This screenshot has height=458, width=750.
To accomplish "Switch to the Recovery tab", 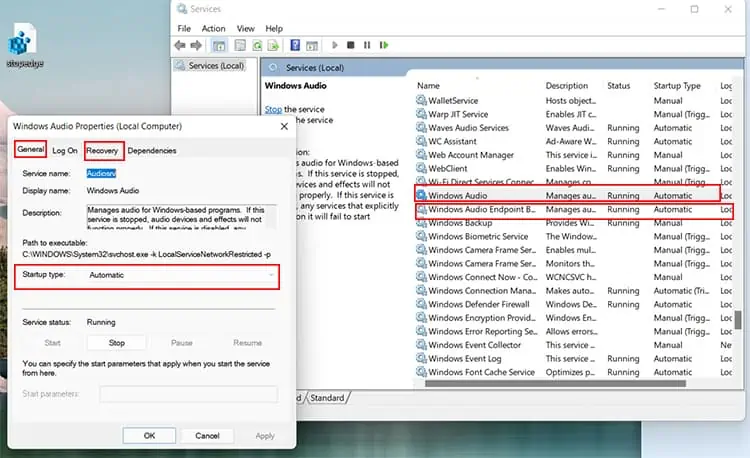I will coord(102,151).
